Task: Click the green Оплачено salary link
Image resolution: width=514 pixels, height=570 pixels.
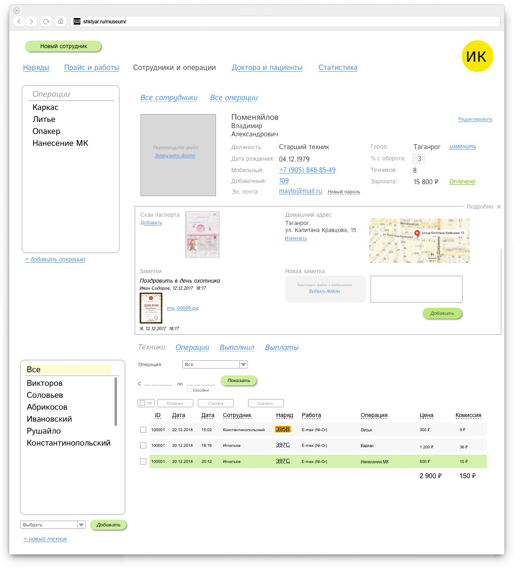Action: point(462,181)
